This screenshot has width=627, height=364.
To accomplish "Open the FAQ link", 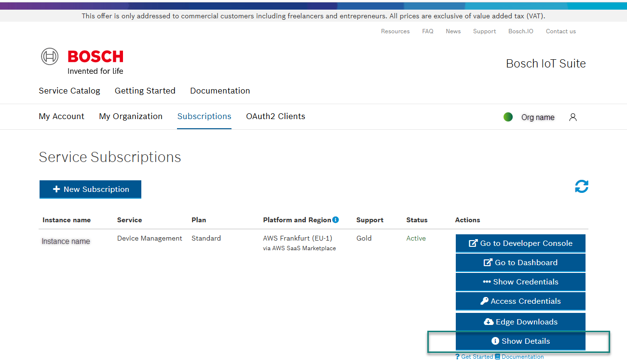I will pos(427,31).
